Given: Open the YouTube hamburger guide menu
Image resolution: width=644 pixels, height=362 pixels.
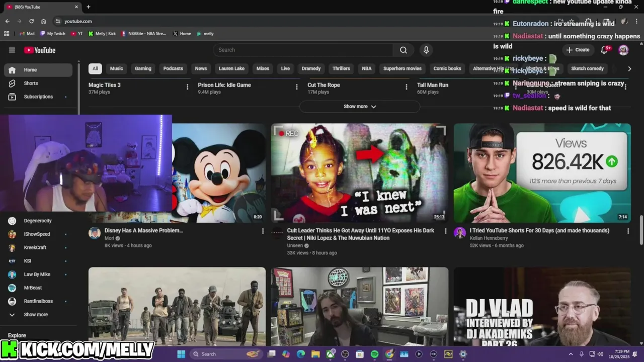Looking at the screenshot, I should pyautogui.click(x=12, y=50).
